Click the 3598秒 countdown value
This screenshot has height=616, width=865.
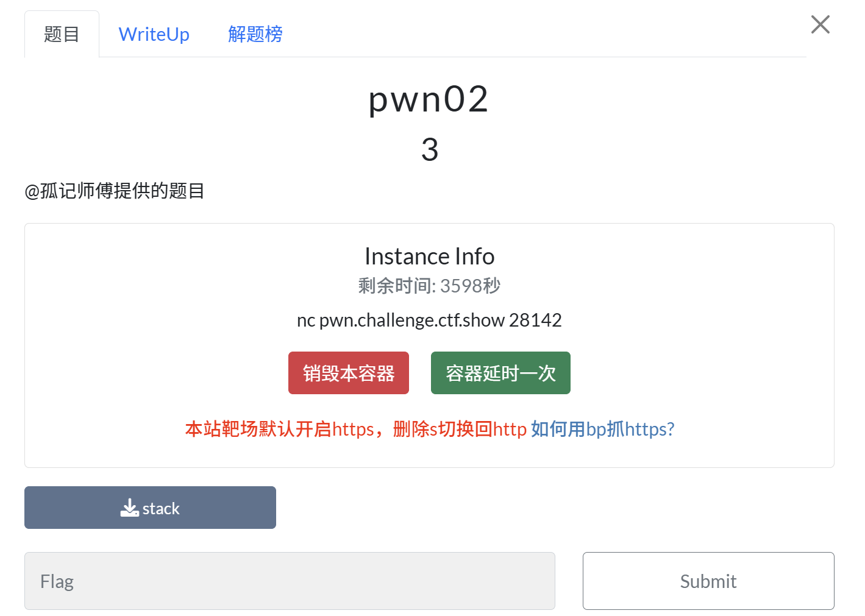[470, 286]
